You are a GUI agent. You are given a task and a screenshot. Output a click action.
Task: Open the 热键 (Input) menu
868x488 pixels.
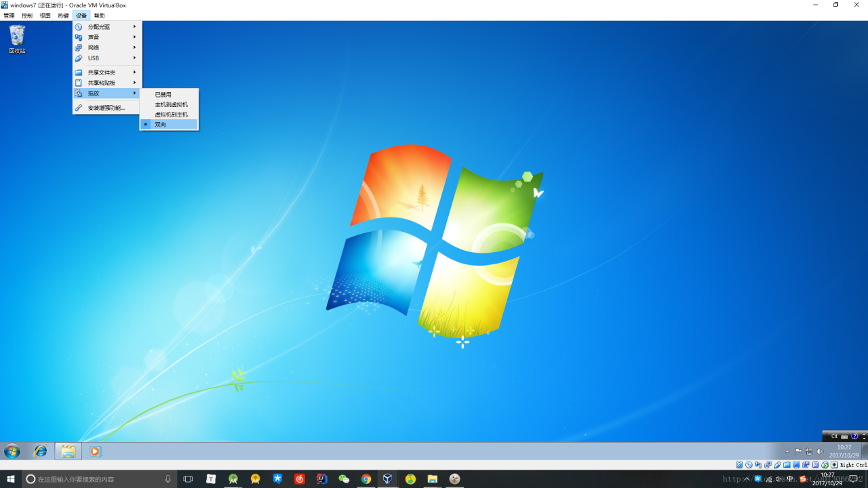(x=63, y=16)
